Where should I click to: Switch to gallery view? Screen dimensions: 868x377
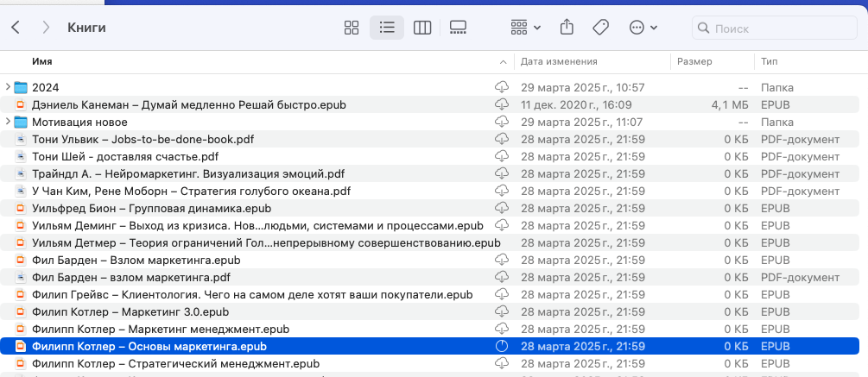point(459,28)
